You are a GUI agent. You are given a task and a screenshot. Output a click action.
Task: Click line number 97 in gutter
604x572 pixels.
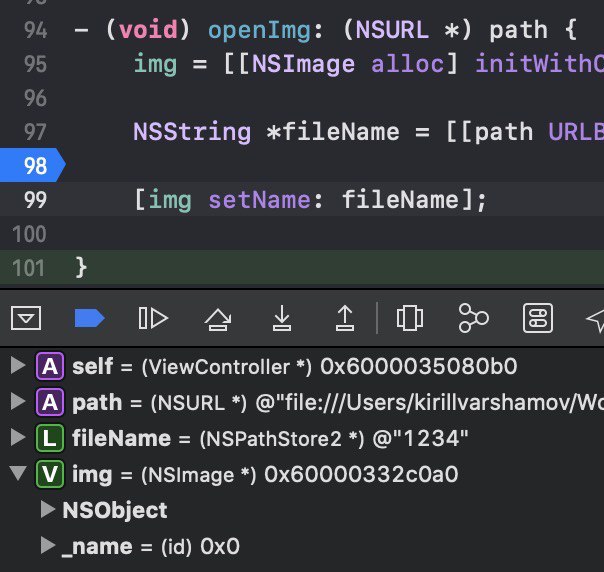(35, 132)
